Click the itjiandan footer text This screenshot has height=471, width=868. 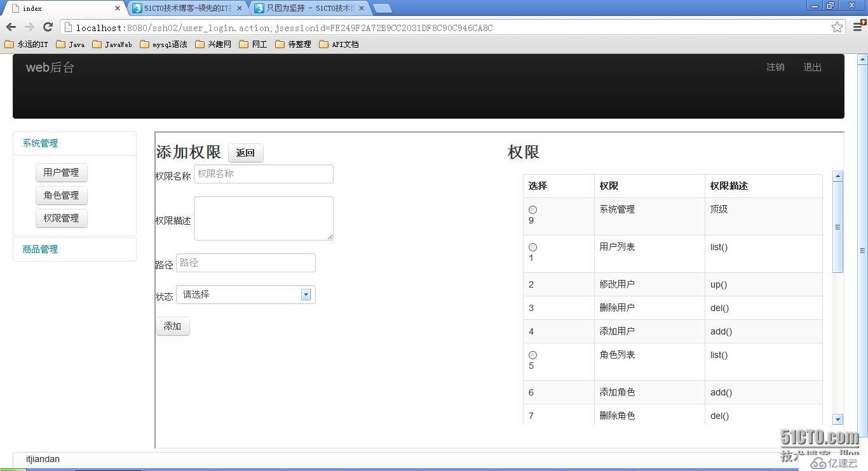click(x=43, y=459)
